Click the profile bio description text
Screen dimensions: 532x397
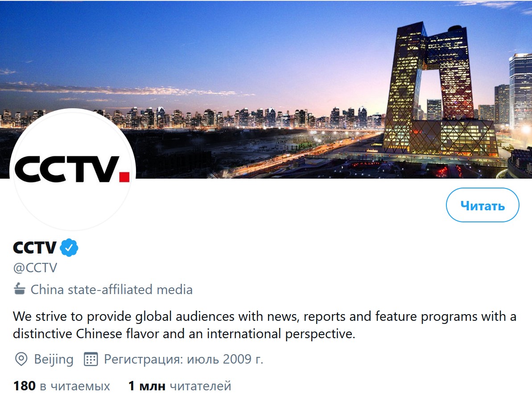[264, 325]
